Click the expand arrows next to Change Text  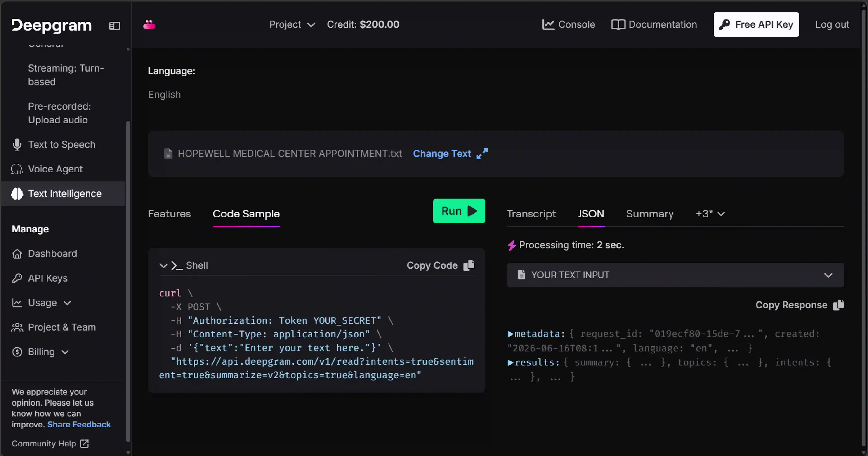(482, 153)
